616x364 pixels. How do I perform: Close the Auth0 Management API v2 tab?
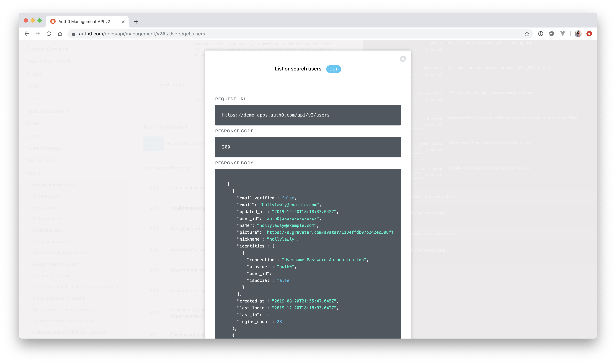(123, 22)
